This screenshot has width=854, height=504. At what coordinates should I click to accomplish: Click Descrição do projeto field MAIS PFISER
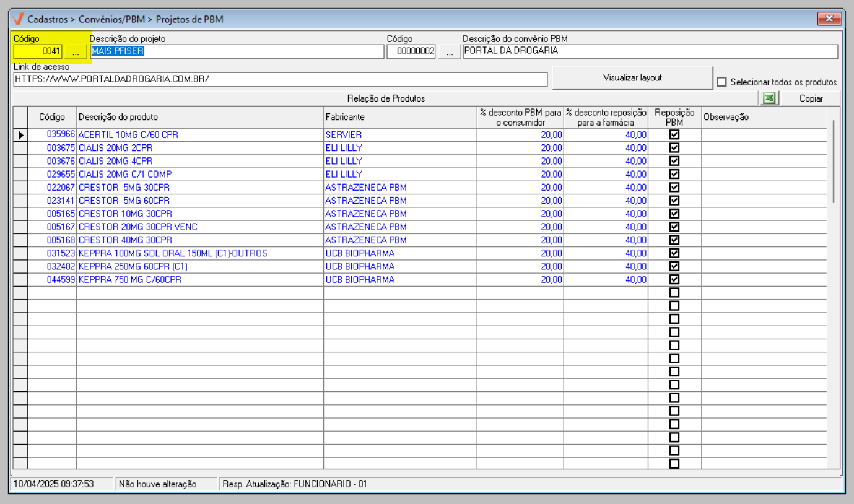[237, 52]
